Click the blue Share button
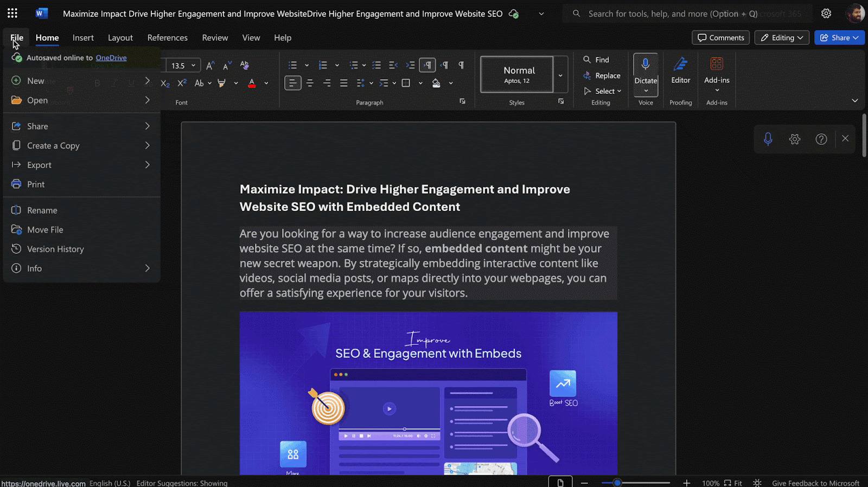 [x=839, y=37]
